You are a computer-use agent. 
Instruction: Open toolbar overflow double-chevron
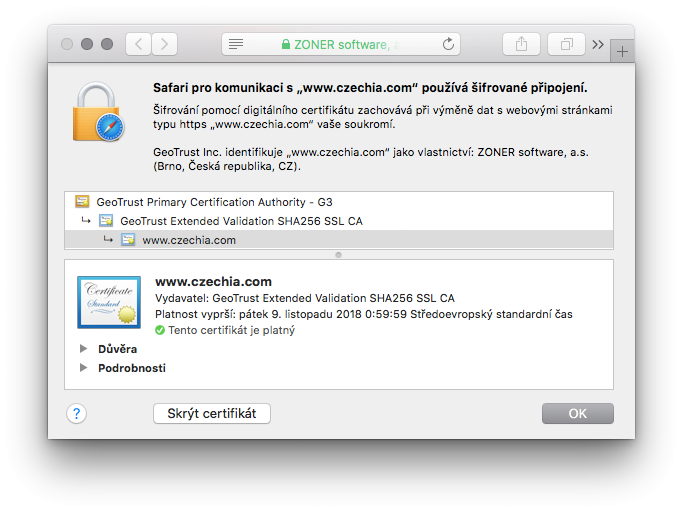coord(598,44)
